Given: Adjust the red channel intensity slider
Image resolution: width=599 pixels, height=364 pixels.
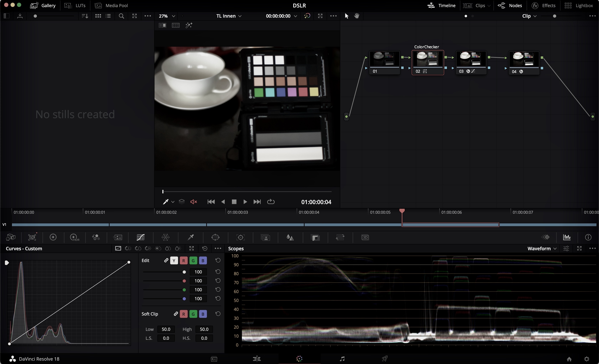Looking at the screenshot, I should pos(184,281).
